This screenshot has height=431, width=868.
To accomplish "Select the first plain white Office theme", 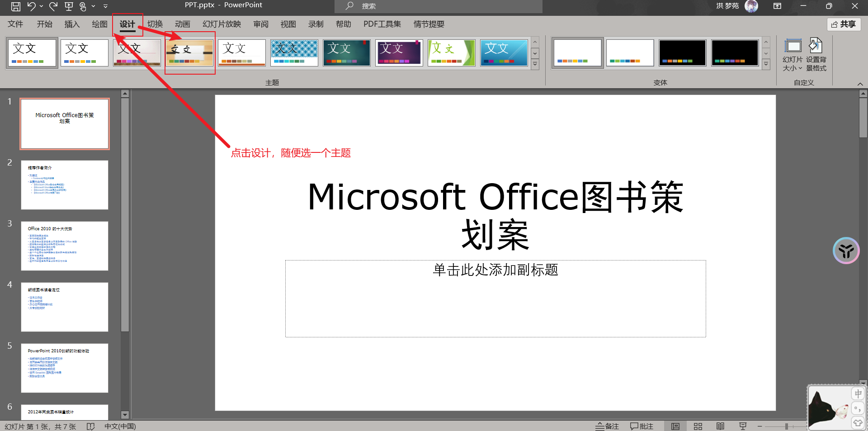I will coord(32,53).
